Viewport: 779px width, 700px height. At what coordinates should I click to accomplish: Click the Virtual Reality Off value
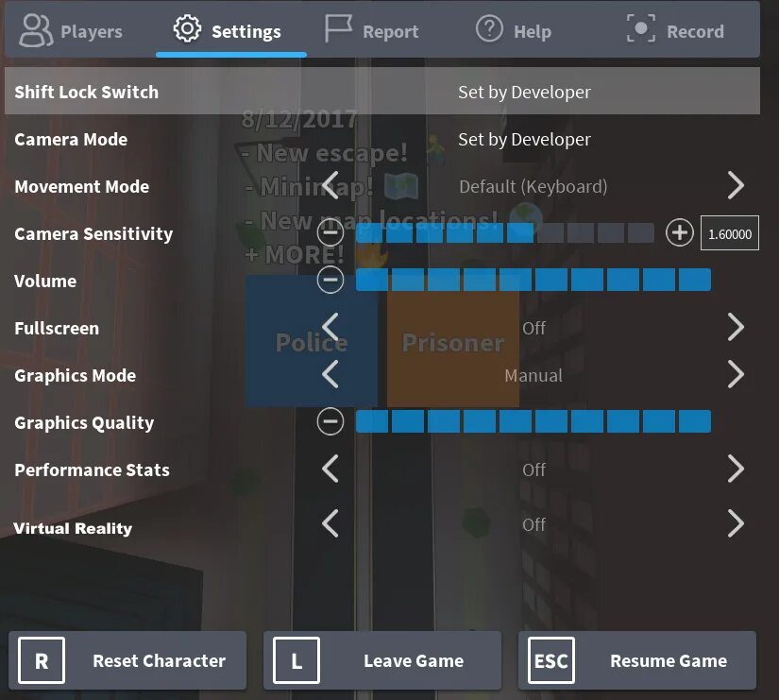tap(533, 524)
